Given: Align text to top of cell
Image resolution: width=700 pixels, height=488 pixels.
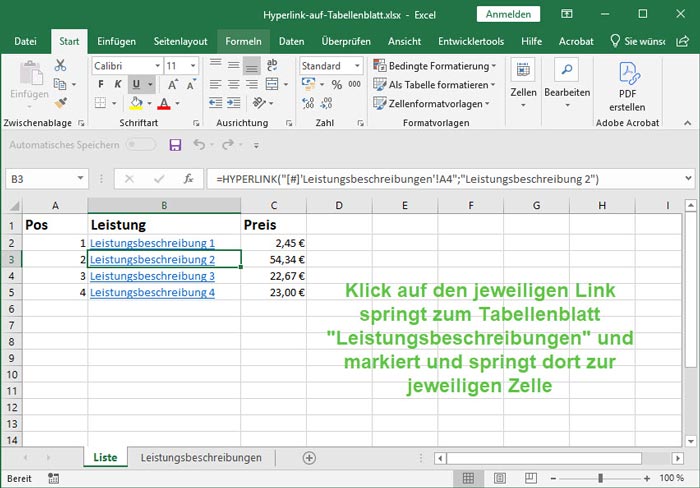Looking at the screenshot, I should (216, 65).
